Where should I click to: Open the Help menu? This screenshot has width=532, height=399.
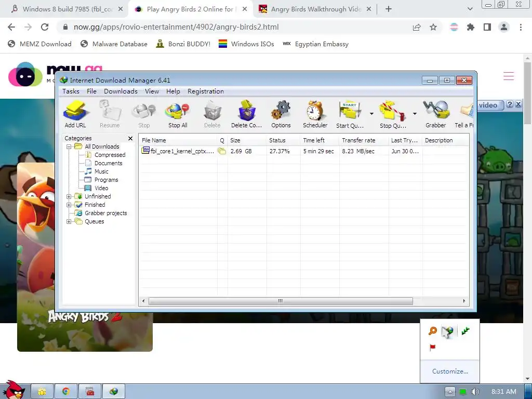pyautogui.click(x=173, y=91)
